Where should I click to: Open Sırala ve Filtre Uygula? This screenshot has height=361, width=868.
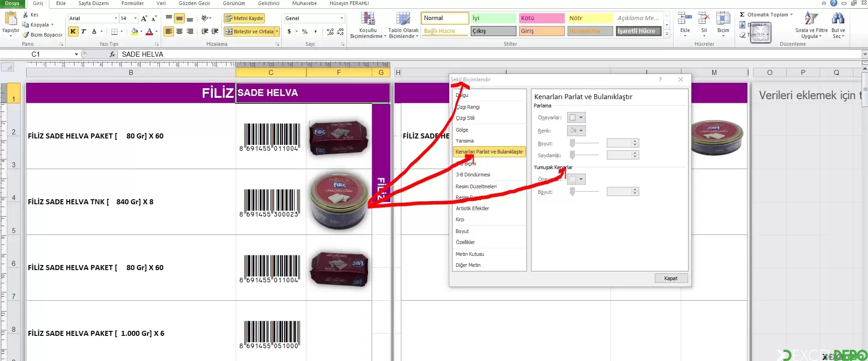pos(811,25)
